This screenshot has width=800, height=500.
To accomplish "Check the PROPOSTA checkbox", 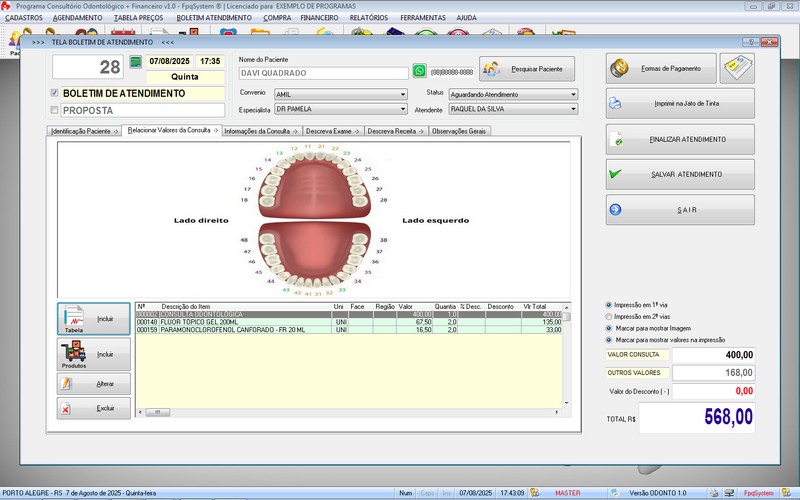I will (x=55, y=110).
